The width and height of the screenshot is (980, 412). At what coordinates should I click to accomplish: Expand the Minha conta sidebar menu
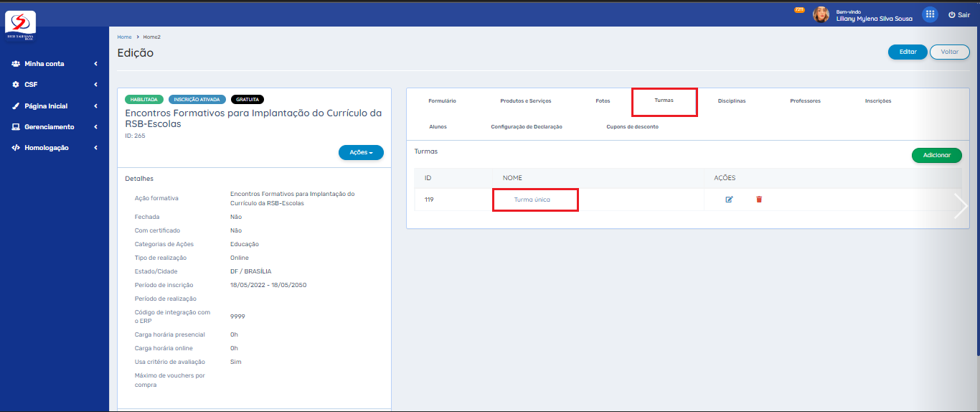[54, 64]
